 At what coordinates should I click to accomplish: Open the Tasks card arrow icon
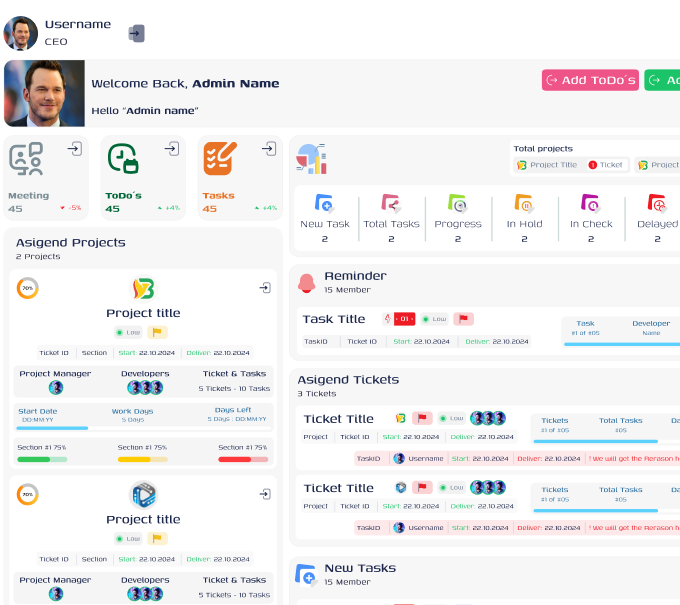pos(269,149)
